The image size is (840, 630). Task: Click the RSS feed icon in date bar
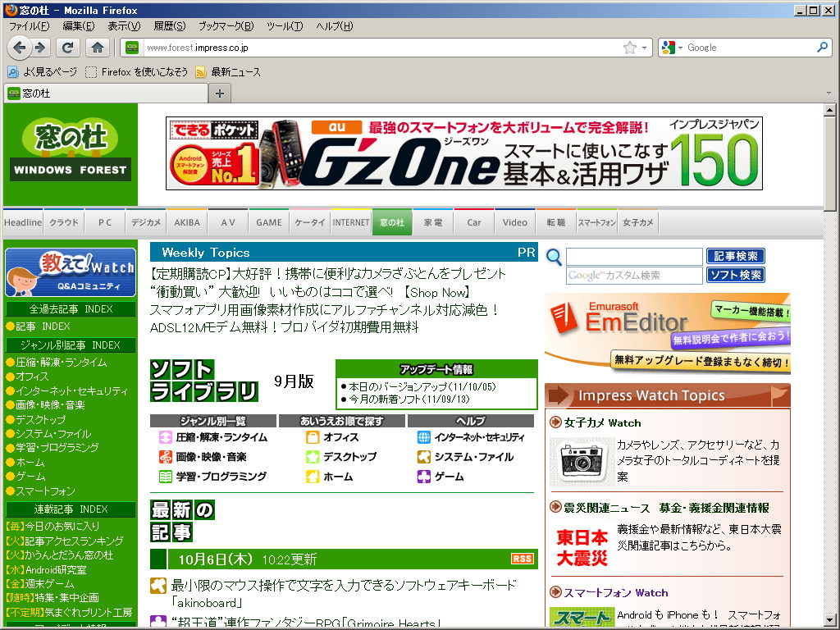[x=522, y=559]
